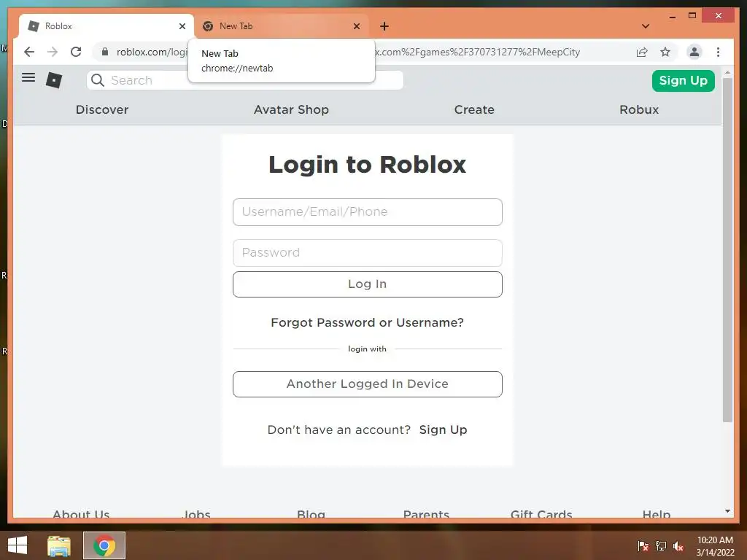Focus the Password field
The width and height of the screenshot is (747, 560).
tap(368, 253)
